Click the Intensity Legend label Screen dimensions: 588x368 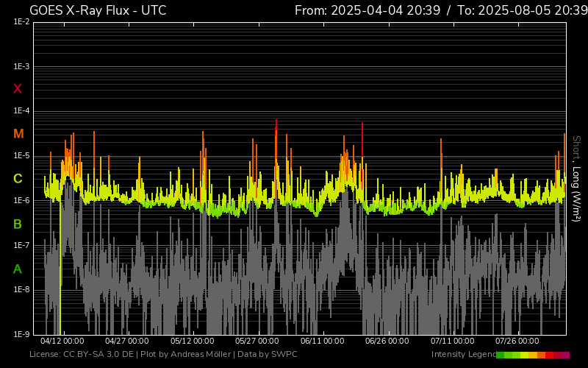coord(463,355)
